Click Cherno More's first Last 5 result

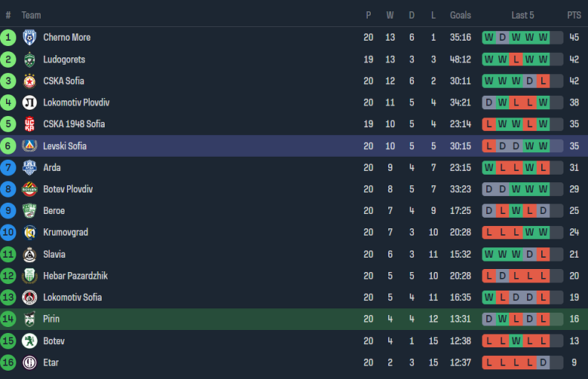coord(489,38)
